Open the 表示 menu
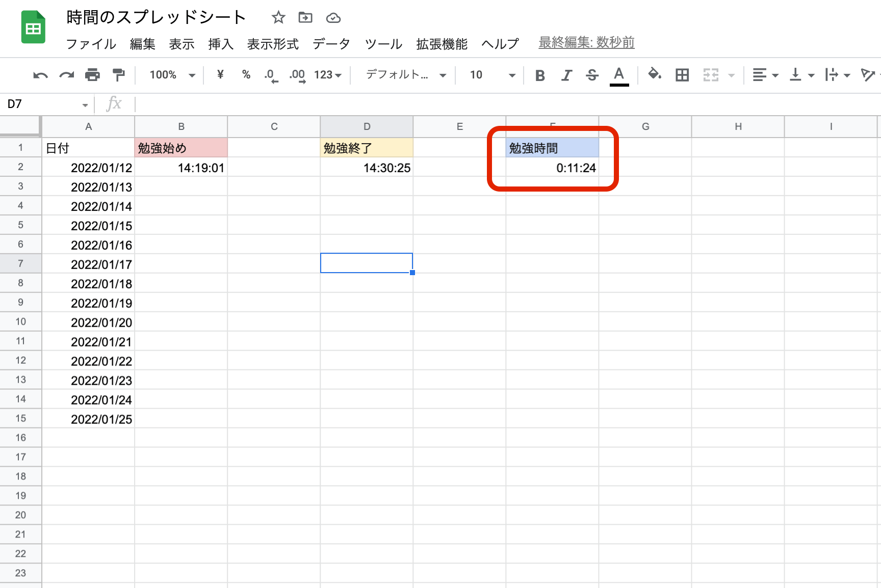Viewport: 881px width, 588px height. point(182,44)
